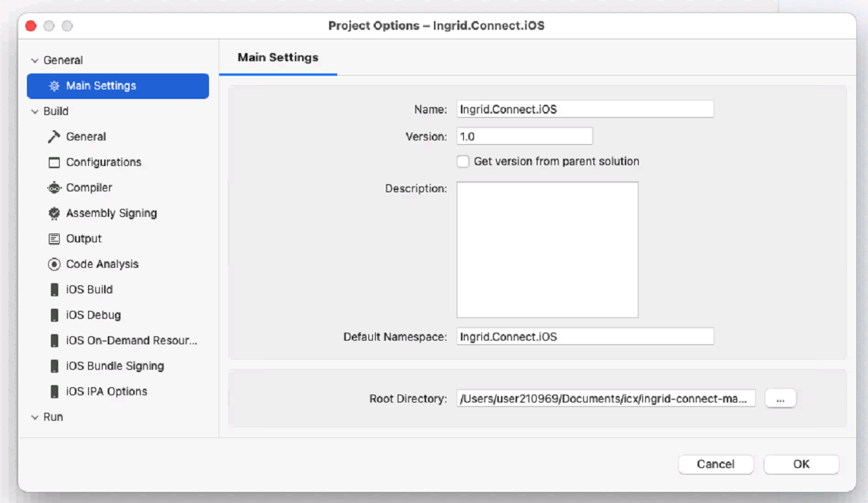Viewport: 868px width, 503px height.
Task: Click the hammer icon for Build General
Action: pos(54,137)
